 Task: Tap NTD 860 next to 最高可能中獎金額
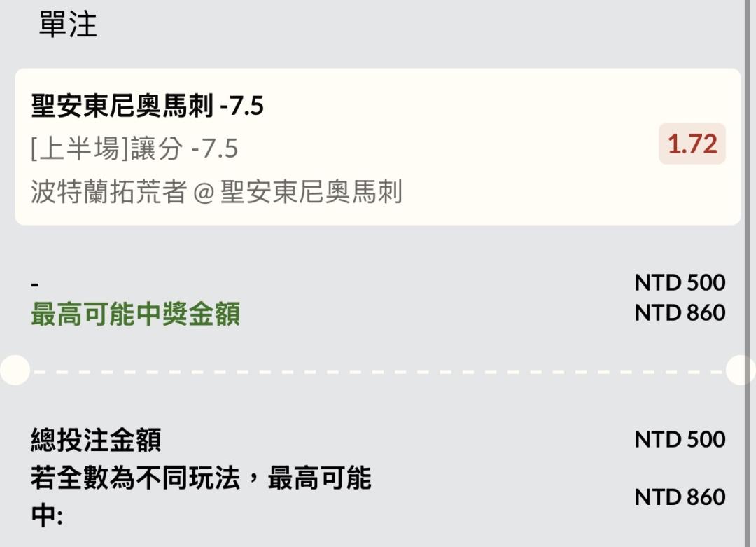click(680, 312)
